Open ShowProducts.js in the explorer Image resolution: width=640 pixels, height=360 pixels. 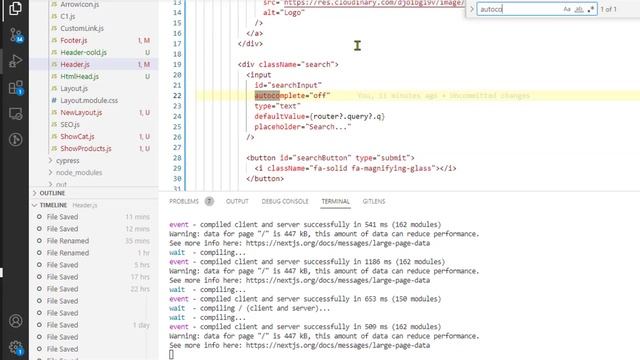(86, 149)
